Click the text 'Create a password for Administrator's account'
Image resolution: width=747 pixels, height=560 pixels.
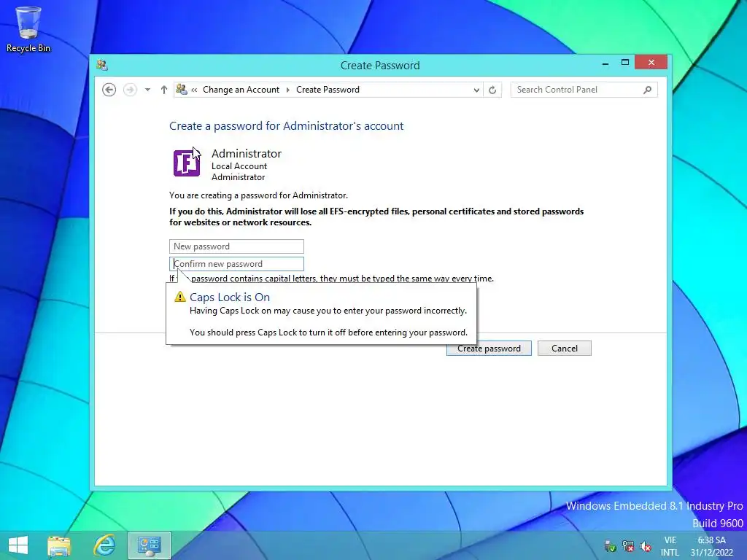coord(286,125)
